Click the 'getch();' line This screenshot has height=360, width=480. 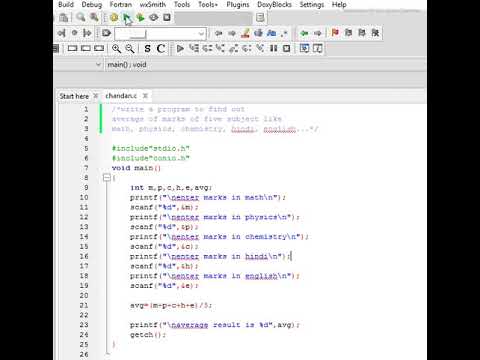click(148, 335)
